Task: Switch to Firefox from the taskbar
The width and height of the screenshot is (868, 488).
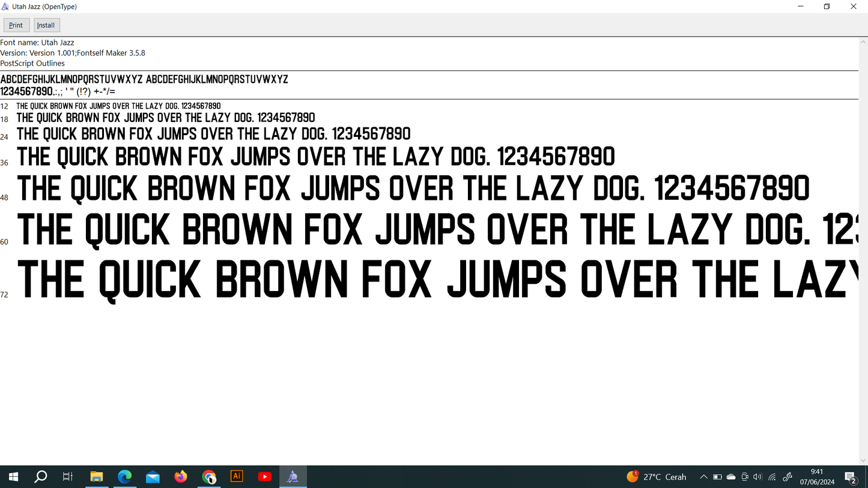Action: click(x=181, y=477)
